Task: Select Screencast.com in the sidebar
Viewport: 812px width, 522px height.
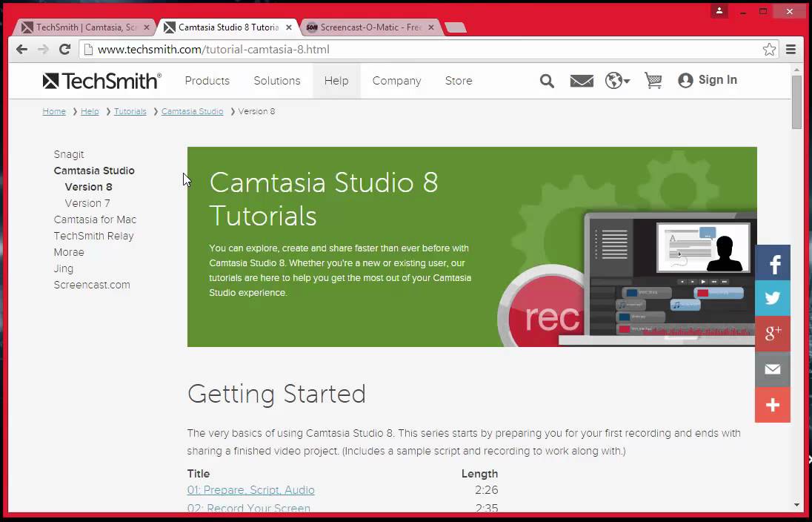Action: pos(92,285)
